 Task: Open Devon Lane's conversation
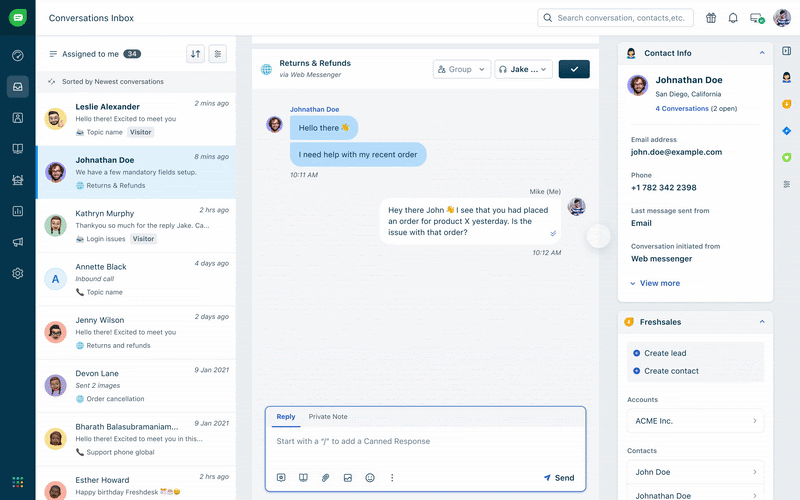pyautogui.click(x=136, y=386)
